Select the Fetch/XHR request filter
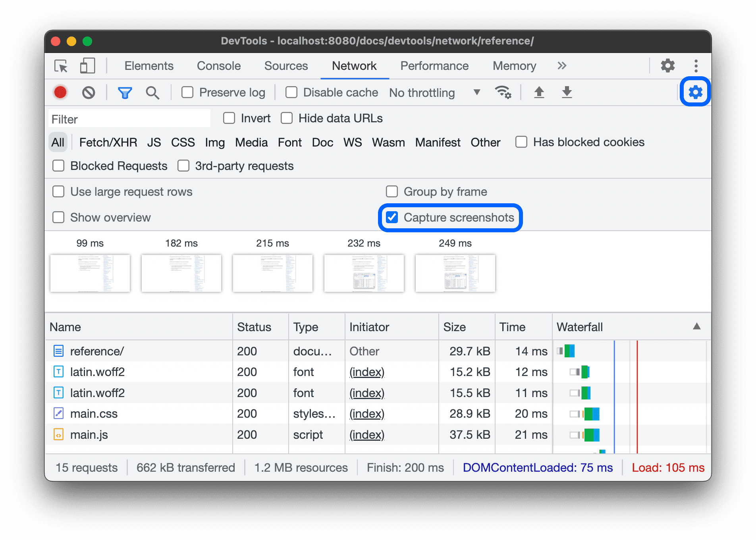The width and height of the screenshot is (756, 540). click(x=108, y=142)
